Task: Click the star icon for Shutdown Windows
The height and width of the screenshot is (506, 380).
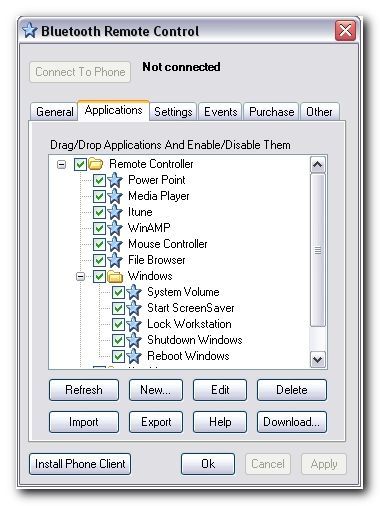Action: (x=134, y=340)
